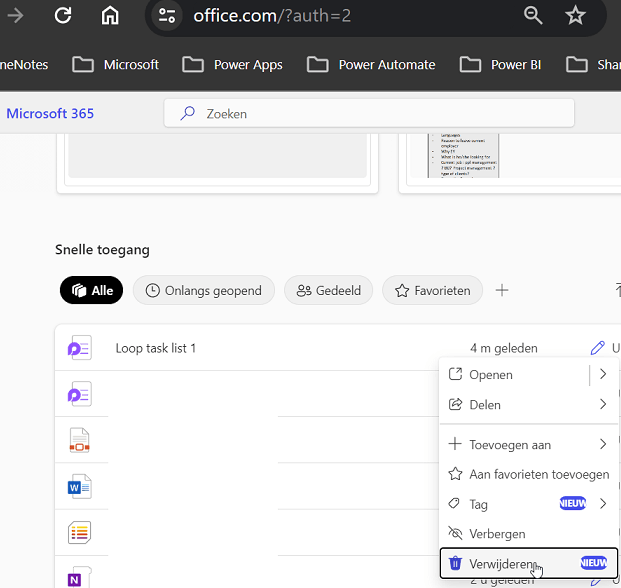Go to the browser home page icon
Image resolution: width=621 pixels, height=588 pixels.
(110, 16)
